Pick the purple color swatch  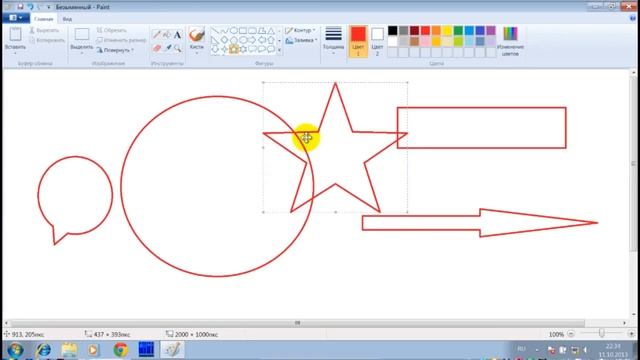[491, 31]
